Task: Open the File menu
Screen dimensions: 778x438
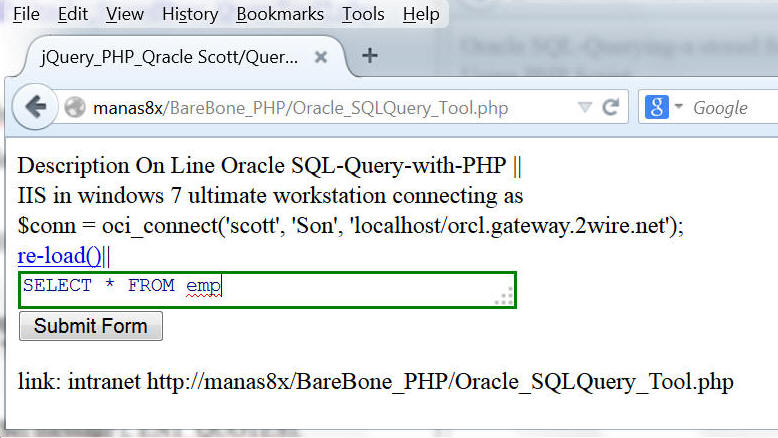Action: point(26,14)
